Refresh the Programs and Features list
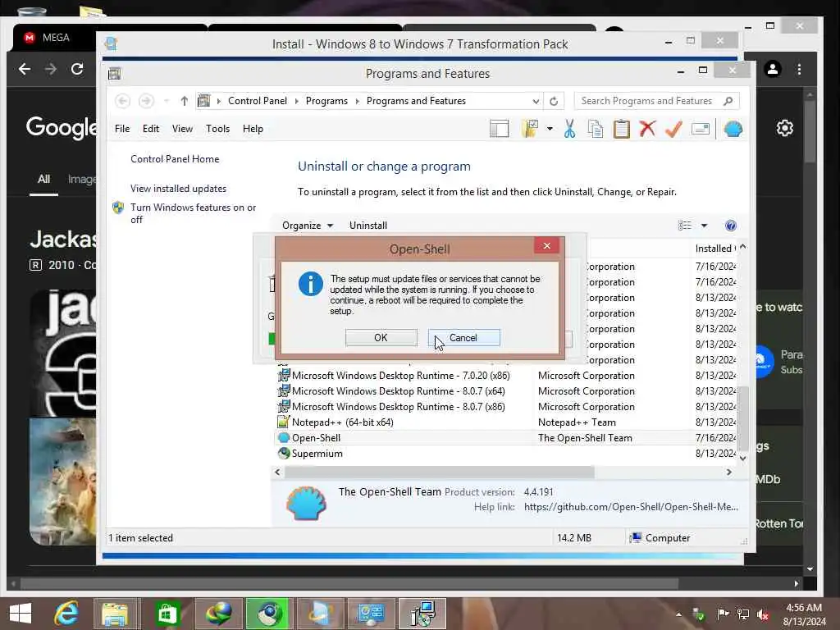 (554, 101)
